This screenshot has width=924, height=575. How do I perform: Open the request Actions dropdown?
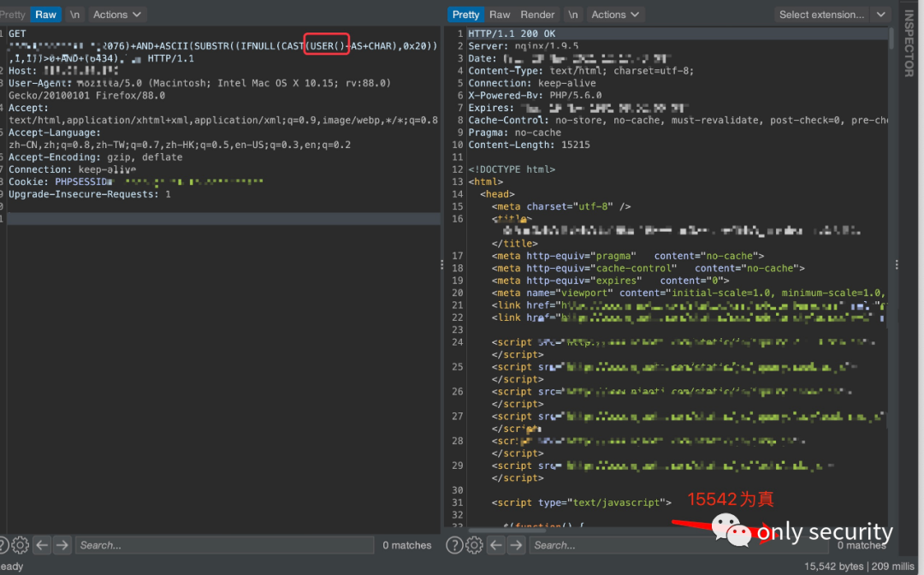coord(117,15)
